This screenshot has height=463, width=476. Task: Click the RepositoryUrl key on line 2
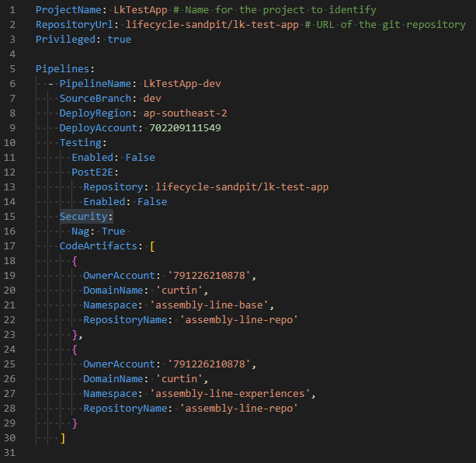pyautogui.click(x=75, y=25)
